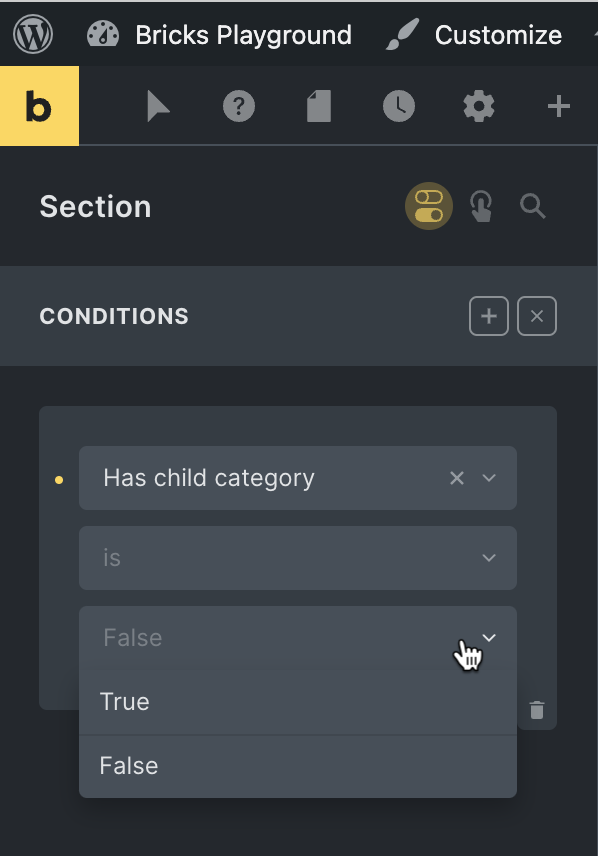Click Bricks Playground in the top bar
Viewport: 598px width, 856px height.
point(243,34)
